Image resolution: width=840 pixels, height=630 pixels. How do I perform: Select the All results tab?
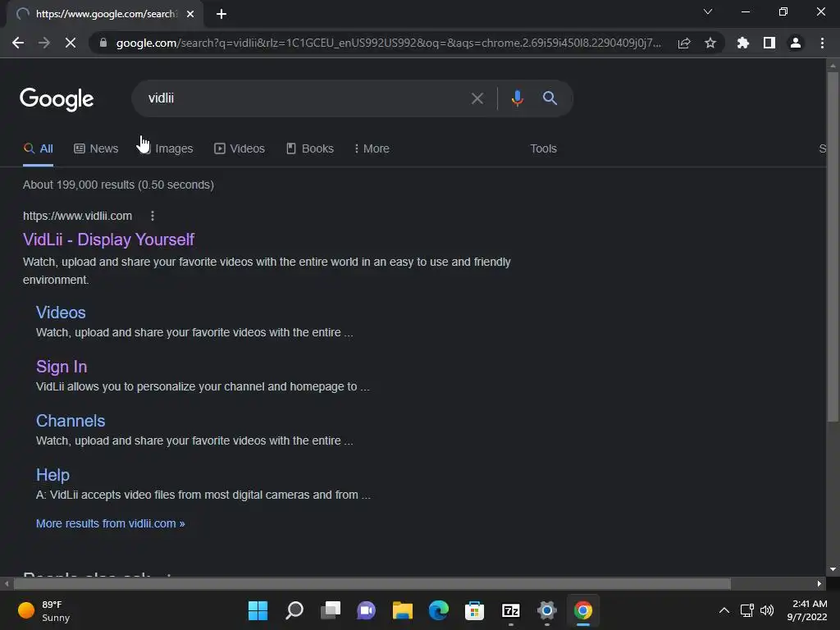coord(38,148)
